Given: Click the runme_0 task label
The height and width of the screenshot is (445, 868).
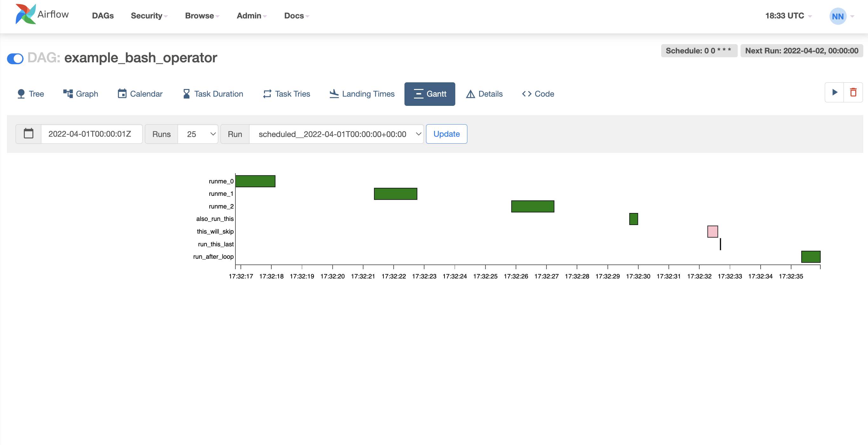Looking at the screenshot, I should pos(221,181).
